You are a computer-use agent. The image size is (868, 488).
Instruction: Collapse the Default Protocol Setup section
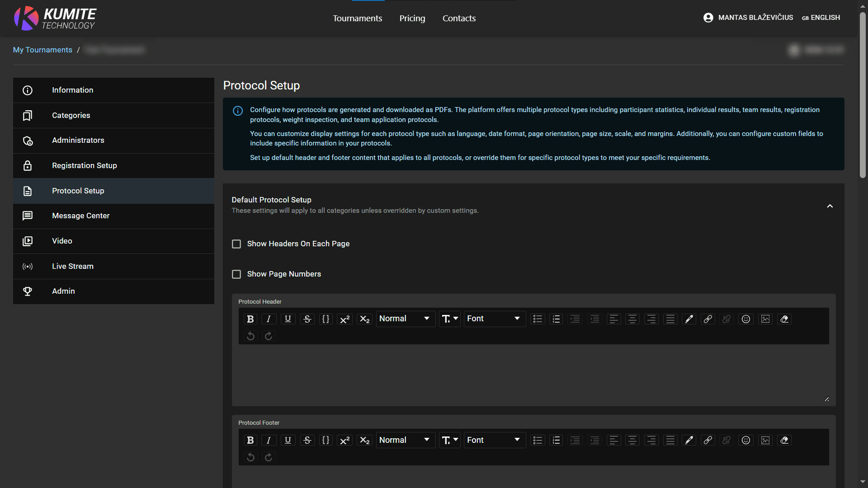point(830,206)
